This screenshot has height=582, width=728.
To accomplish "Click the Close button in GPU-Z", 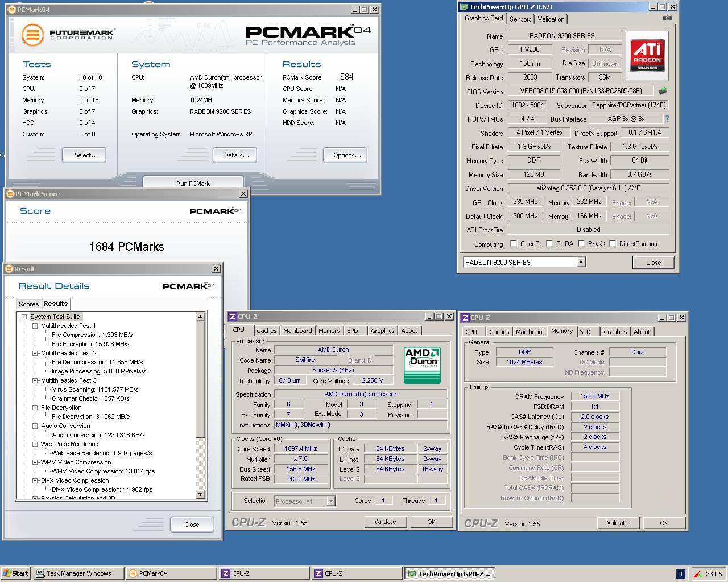I will (653, 263).
